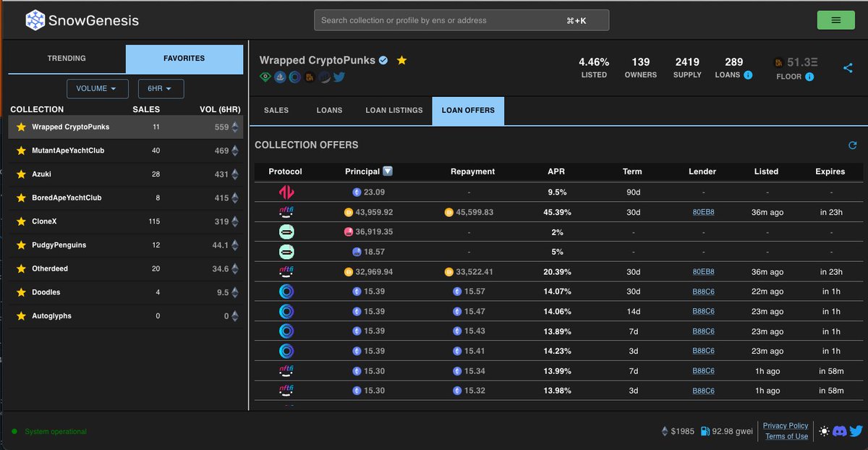Viewport: 868px width, 450px height.
Task: Open lender B88C6 in the 14.07% APR row
Action: click(703, 292)
